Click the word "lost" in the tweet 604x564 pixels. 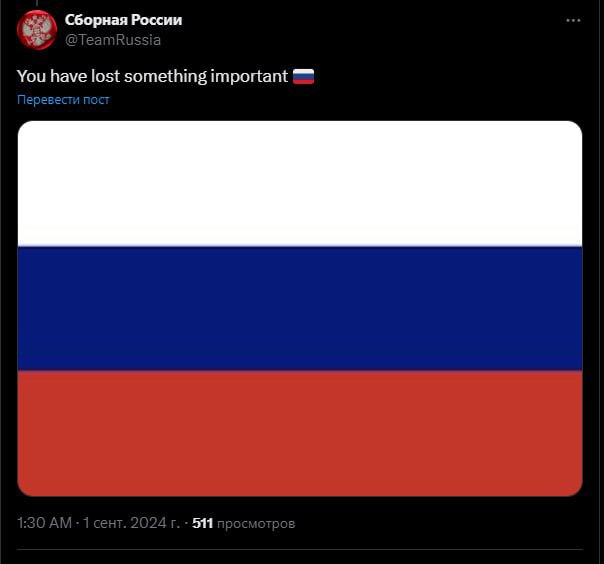click(x=103, y=76)
